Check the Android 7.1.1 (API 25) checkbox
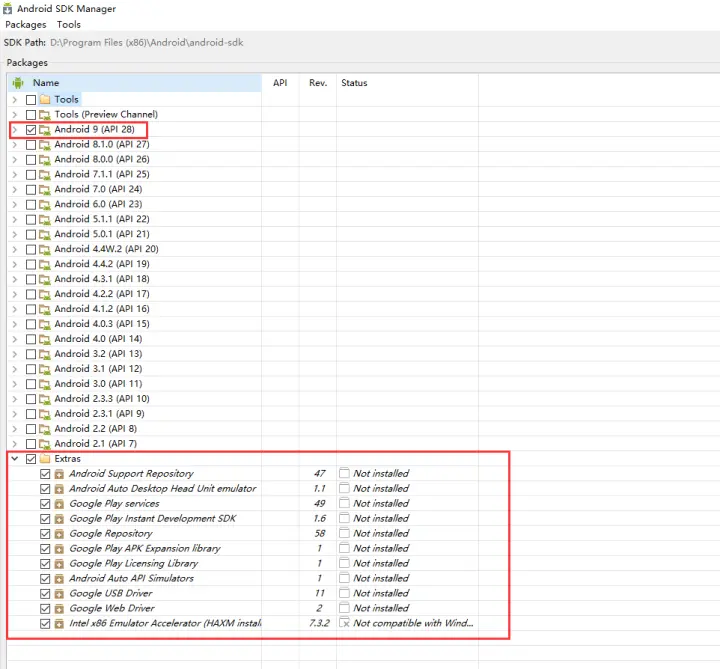The width and height of the screenshot is (720, 669). click(31, 174)
